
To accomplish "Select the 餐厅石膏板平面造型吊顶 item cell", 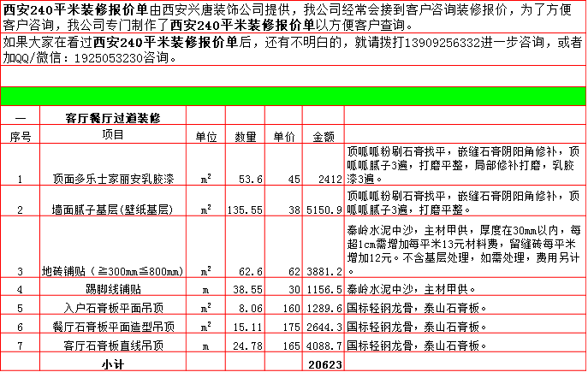I will 113,327.
